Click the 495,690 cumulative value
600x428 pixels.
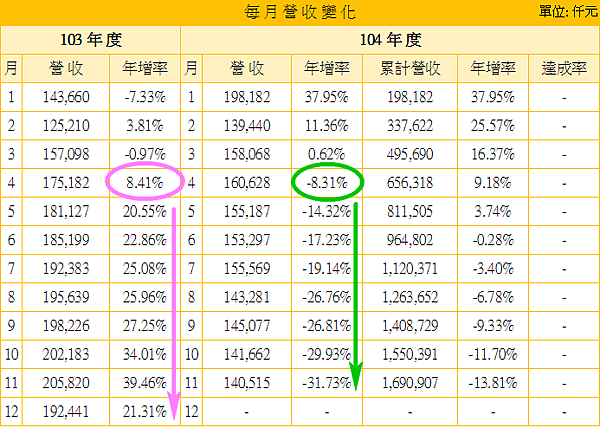[410, 154]
